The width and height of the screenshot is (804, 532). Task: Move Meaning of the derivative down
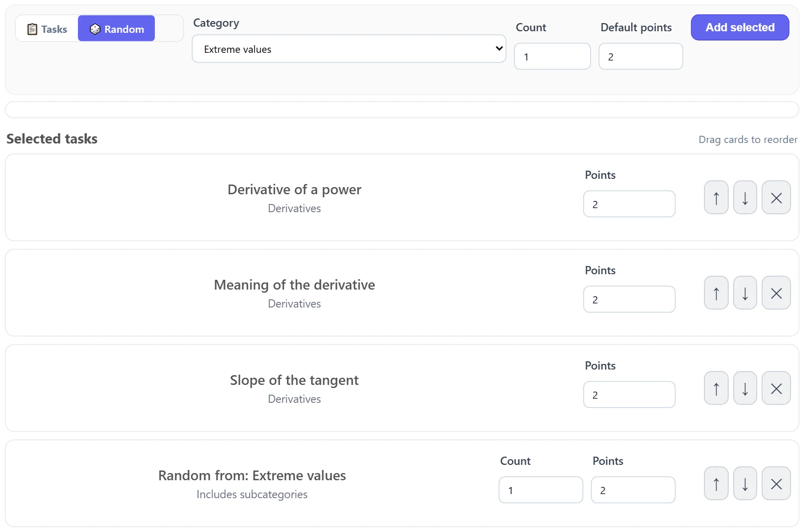coord(745,293)
